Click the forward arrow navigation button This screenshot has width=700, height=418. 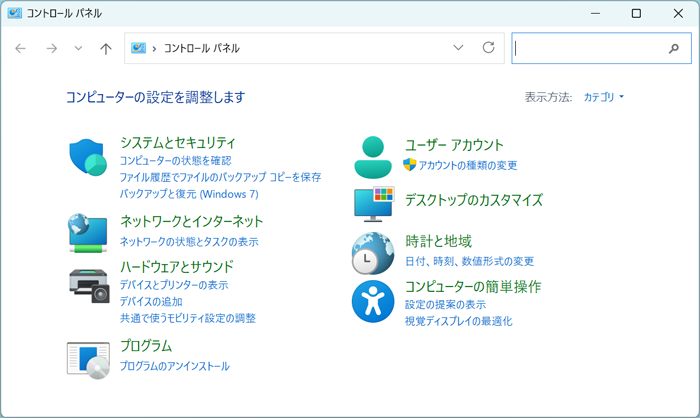click(x=52, y=48)
